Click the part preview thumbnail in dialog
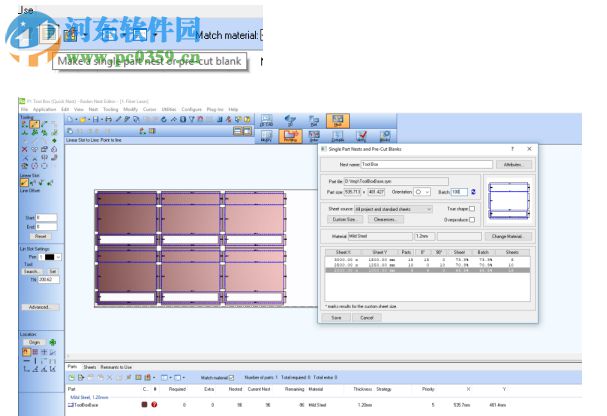Screen dimensions: 607x416 click(509, 201)
